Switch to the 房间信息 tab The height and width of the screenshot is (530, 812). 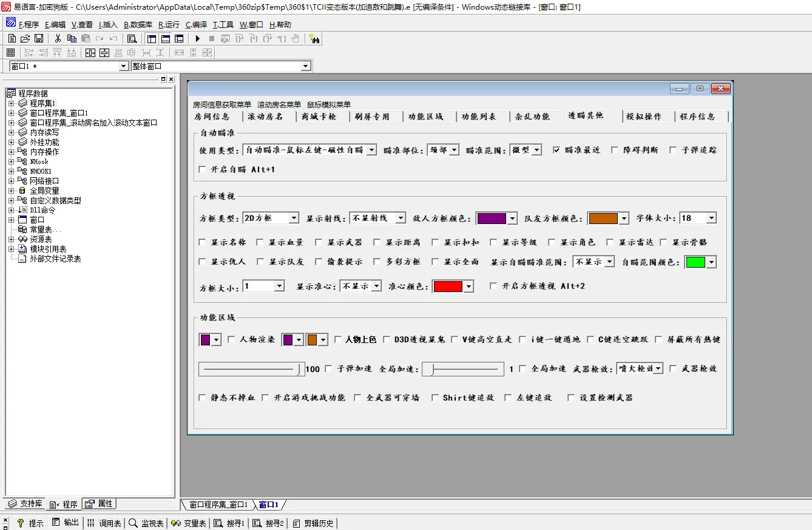[212, 117]
